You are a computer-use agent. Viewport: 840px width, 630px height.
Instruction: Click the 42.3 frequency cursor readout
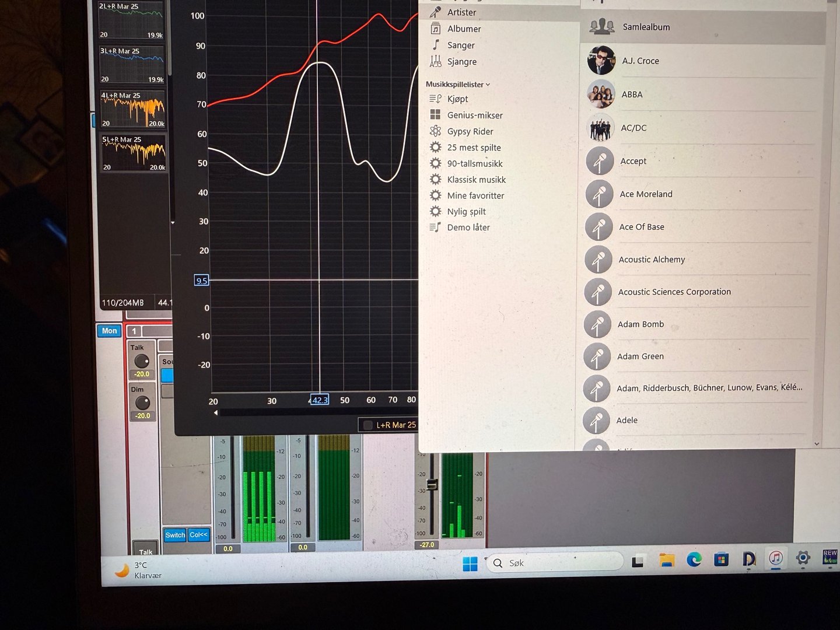coord(320,400)
